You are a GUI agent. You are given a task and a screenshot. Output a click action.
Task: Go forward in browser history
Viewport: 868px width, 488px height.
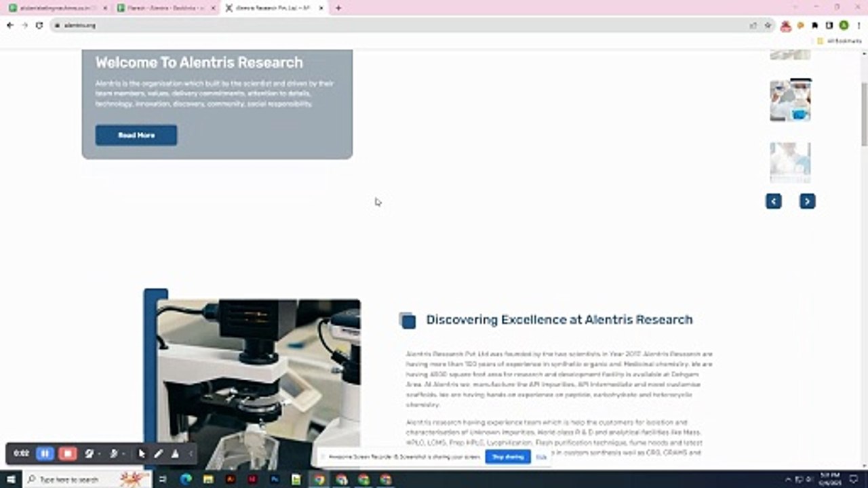[x=24, y=25]
